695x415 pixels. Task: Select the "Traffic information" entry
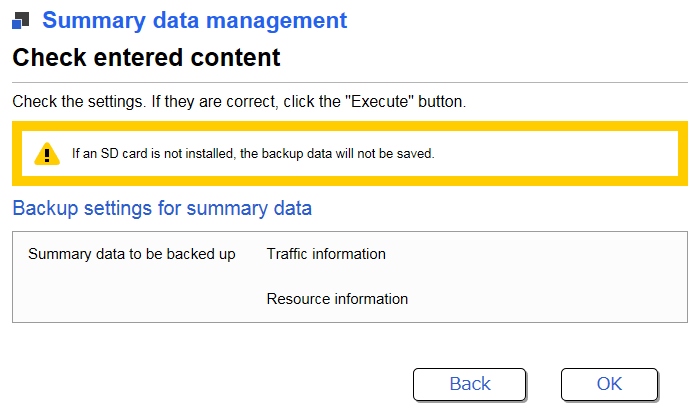326,254
